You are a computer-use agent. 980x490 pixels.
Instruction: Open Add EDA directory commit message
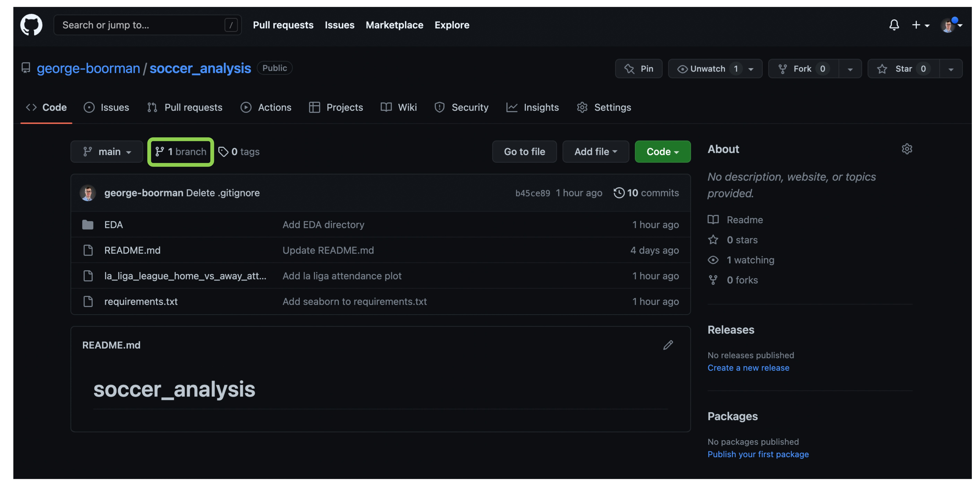pyautogui.click(x=323, y=225)
